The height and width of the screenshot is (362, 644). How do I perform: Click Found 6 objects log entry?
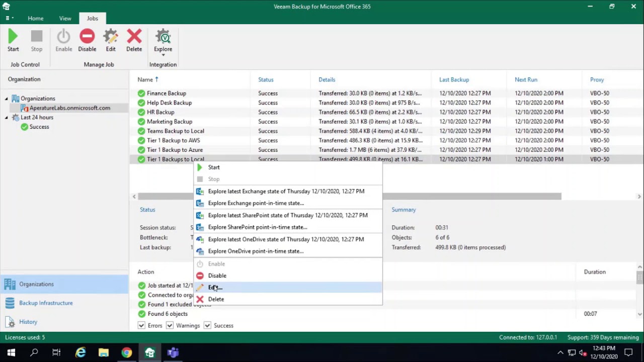click(x=168, y=314)
